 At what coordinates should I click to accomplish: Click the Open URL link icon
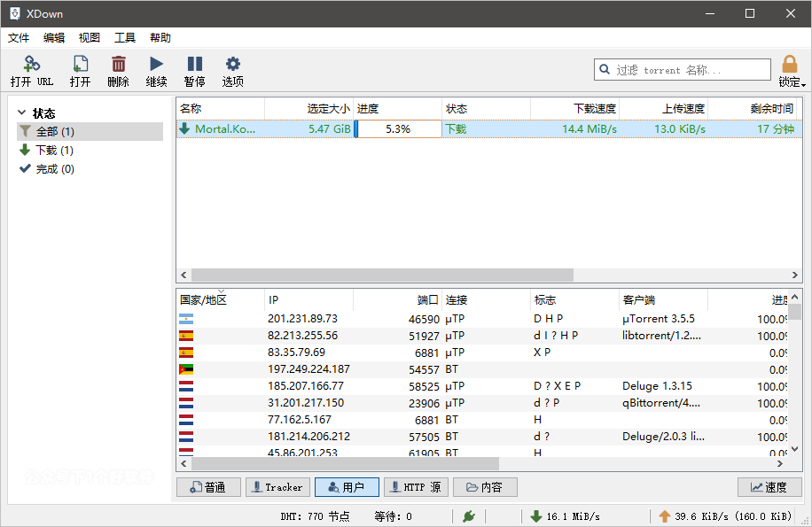pyautogui.click(x=32, y=64)
